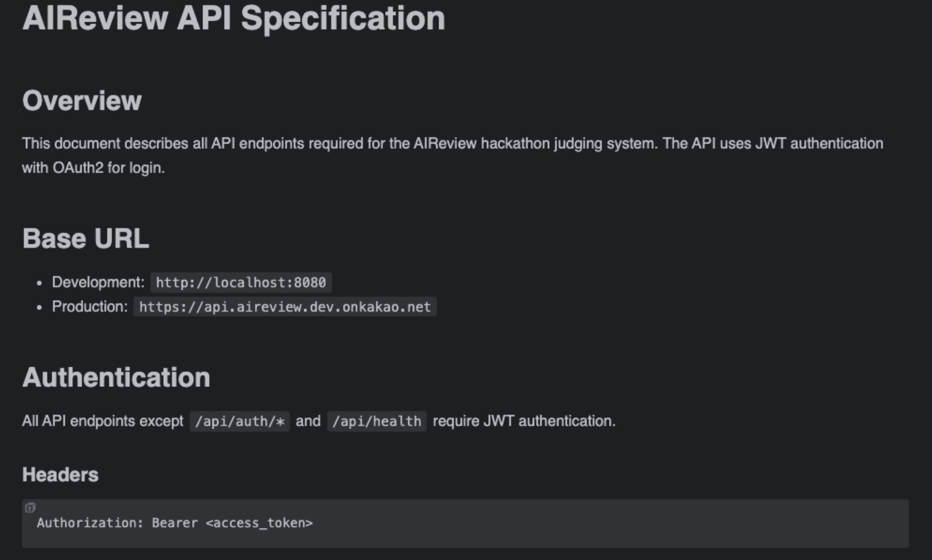932x560 pixels.
Task: Click the bullet before Development
Action: pos(39,283)
